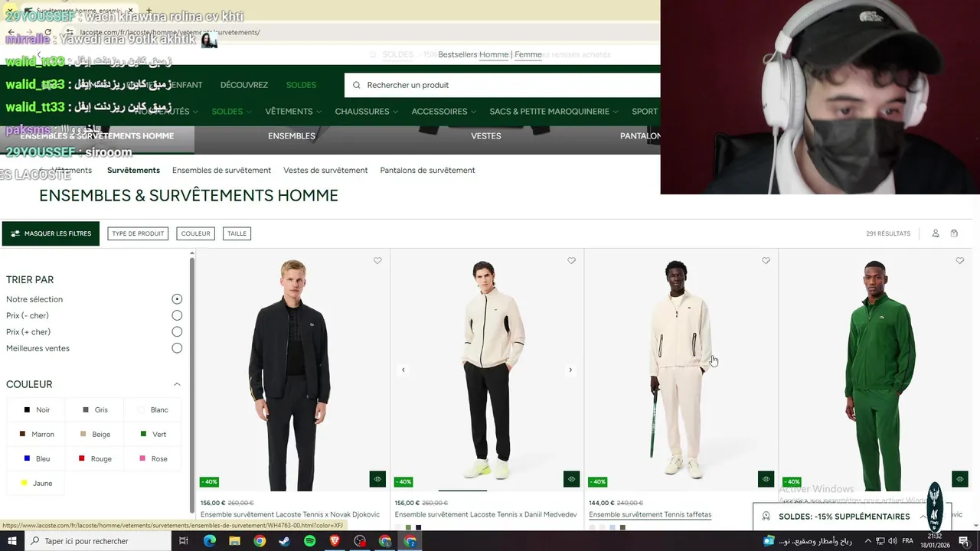980x551 pixels.
Task: Open Windows Start menu
Action: coord(12,541)
